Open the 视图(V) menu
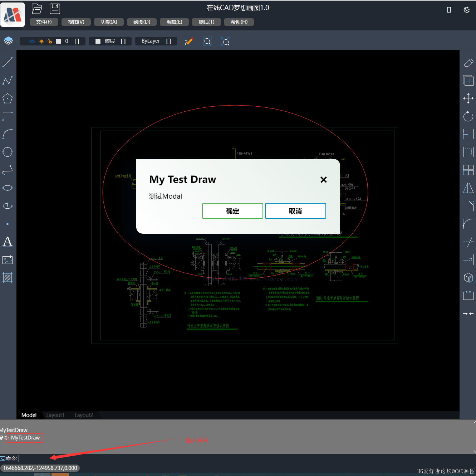Image resolution: width=476 pixels, height=476 pixels. pyautogui.click(x=76, y=22)
